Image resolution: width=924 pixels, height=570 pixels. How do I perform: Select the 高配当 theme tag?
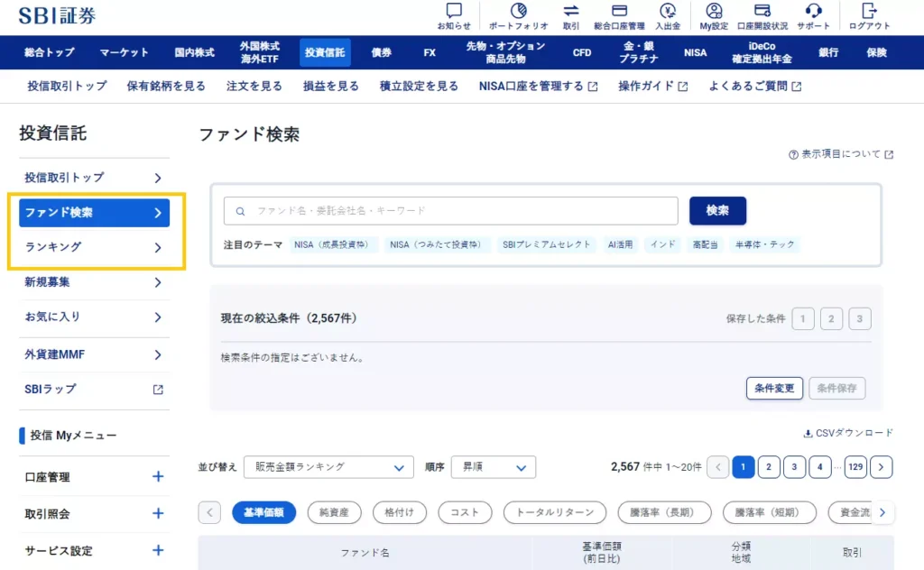pos(706,244)
